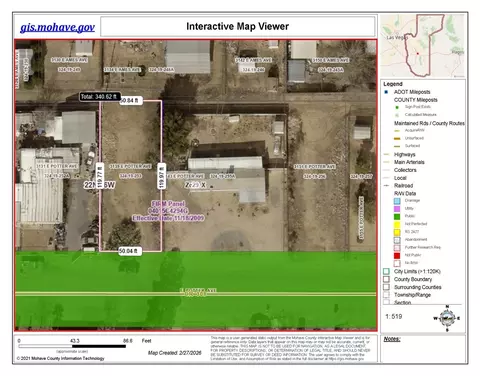Screen dimensions: 480x376
Task: Click the Collectors legend entry
Action: [405, 170]
